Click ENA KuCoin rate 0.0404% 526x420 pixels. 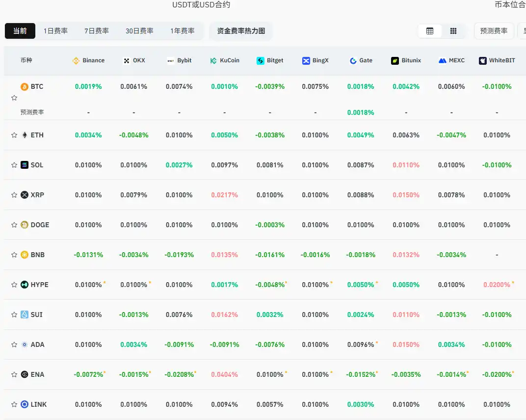click(224, 374)
